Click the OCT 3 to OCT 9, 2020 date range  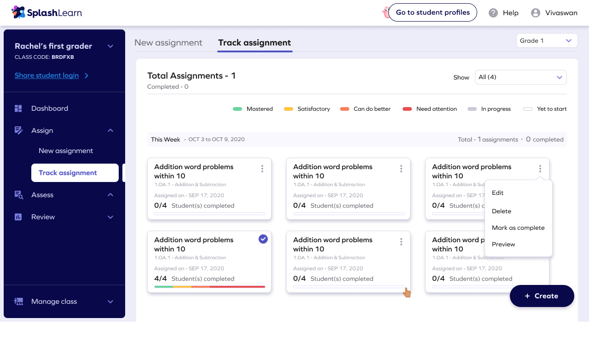click(x=216, y=139)
